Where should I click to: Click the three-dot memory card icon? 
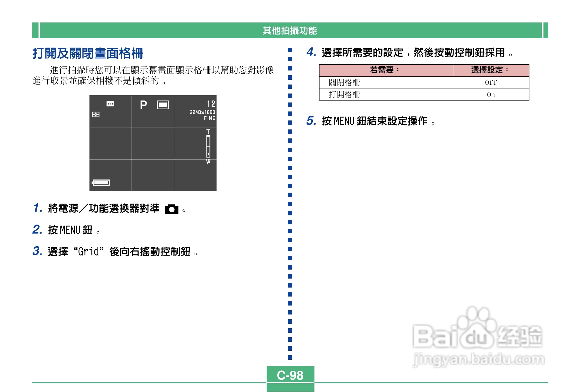[x=110, y=104]
